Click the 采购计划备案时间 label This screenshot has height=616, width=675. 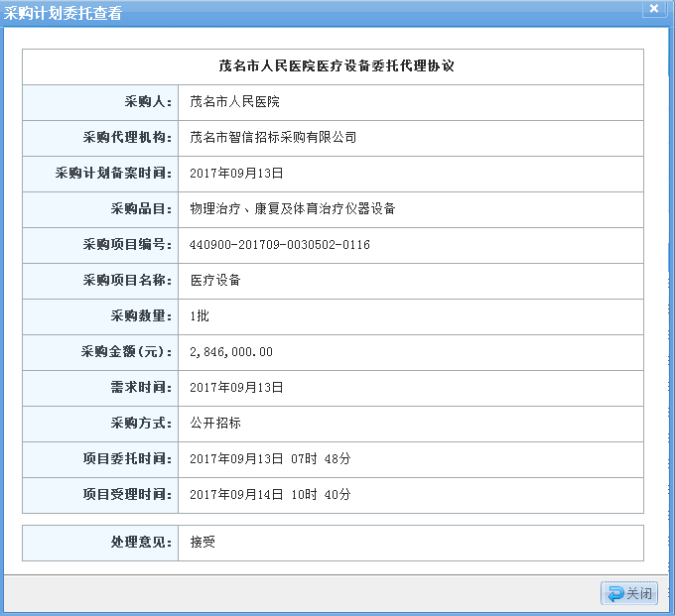pos(114,174)
